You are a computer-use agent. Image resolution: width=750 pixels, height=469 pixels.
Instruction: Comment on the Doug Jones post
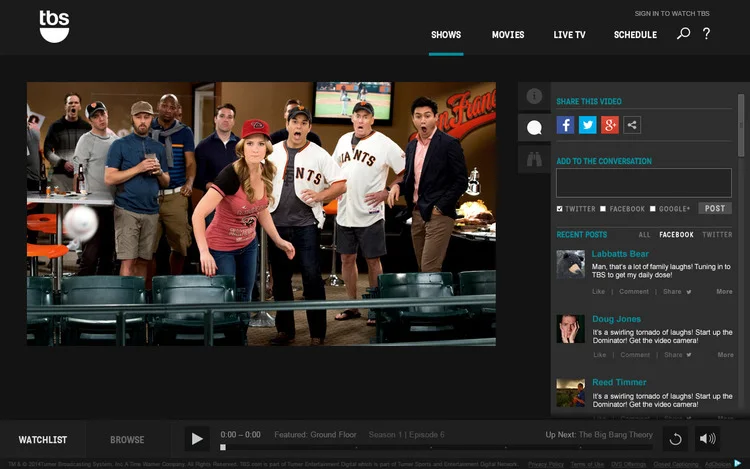pos(635,355)
